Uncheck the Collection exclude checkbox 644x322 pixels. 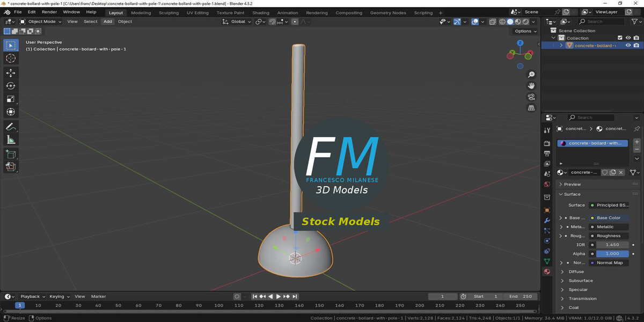pos(620,38)
